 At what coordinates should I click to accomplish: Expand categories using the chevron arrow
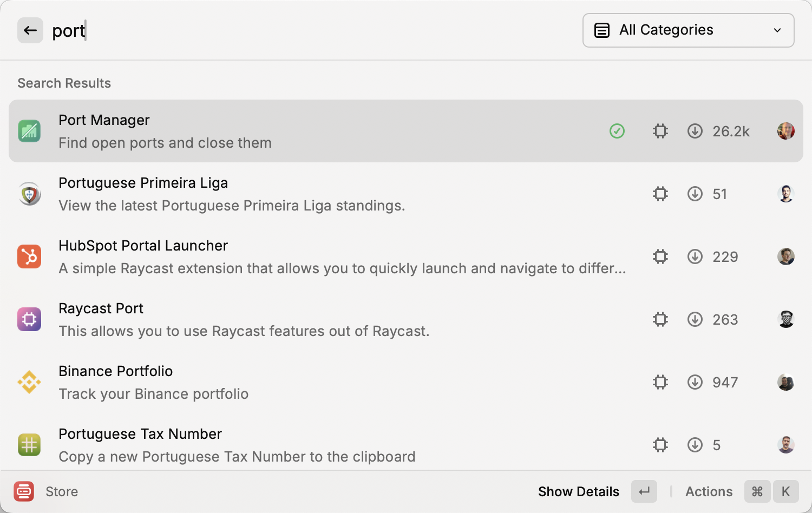pyautogui.click(x=777, y=30)
